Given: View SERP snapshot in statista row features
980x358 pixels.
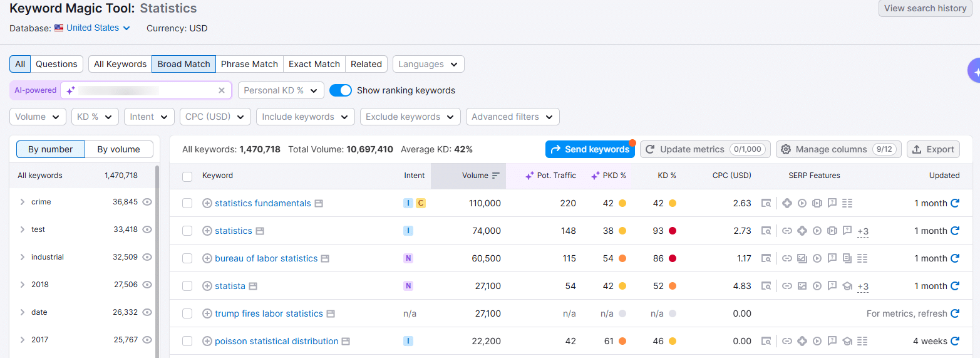Looking at the screenshot, I should click(766, 286).
